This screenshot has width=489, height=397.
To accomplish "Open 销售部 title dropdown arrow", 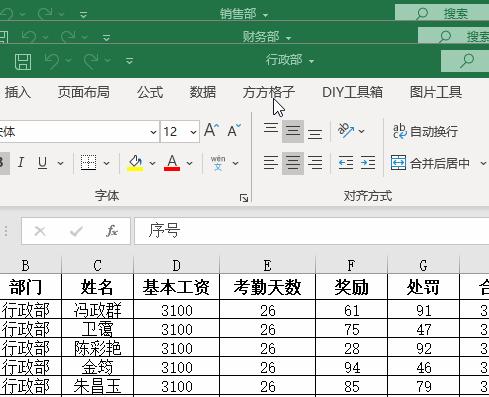I will click(x=265, y=15).
